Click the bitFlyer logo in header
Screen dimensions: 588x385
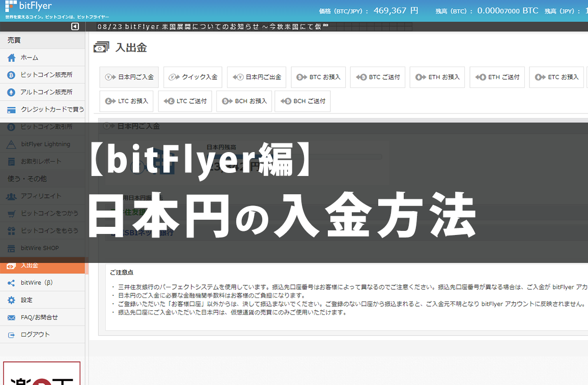click(x=29, y=7)
